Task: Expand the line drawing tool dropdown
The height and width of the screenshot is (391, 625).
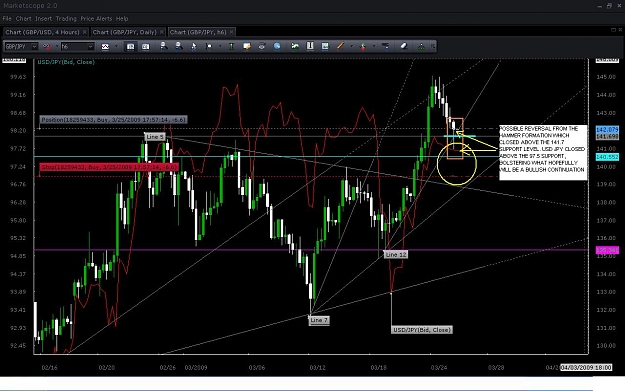Action: coord(351,46)
